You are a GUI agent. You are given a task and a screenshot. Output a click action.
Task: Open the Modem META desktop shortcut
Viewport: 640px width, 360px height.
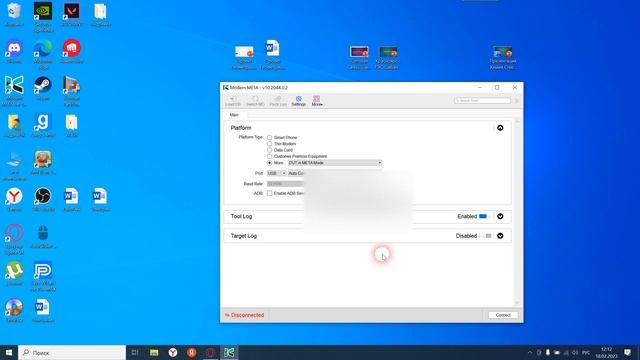[x=14, y=91]
